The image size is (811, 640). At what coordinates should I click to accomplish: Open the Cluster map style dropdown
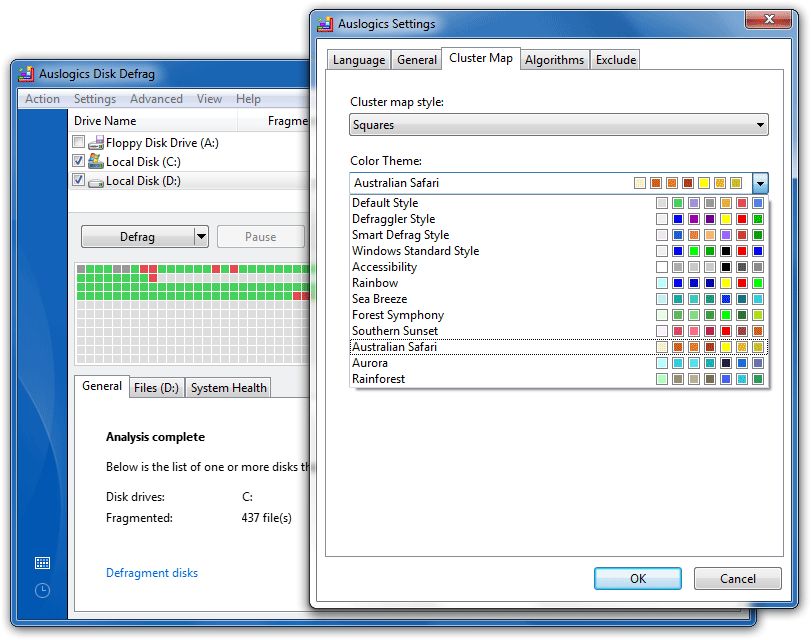[559, 125]
